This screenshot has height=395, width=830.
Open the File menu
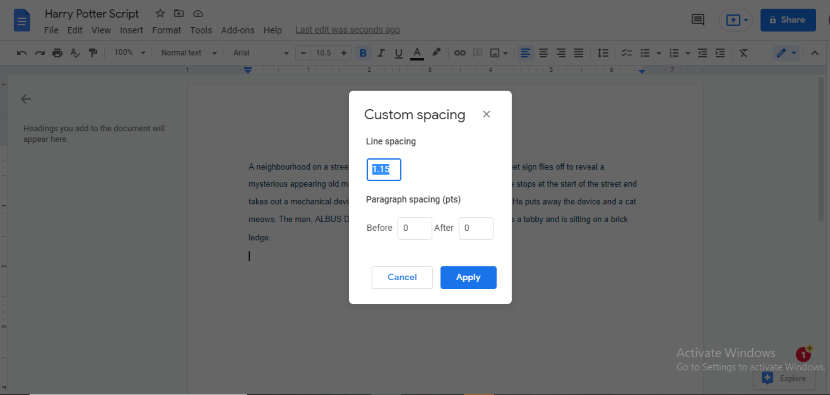click(x=51, y=30)
